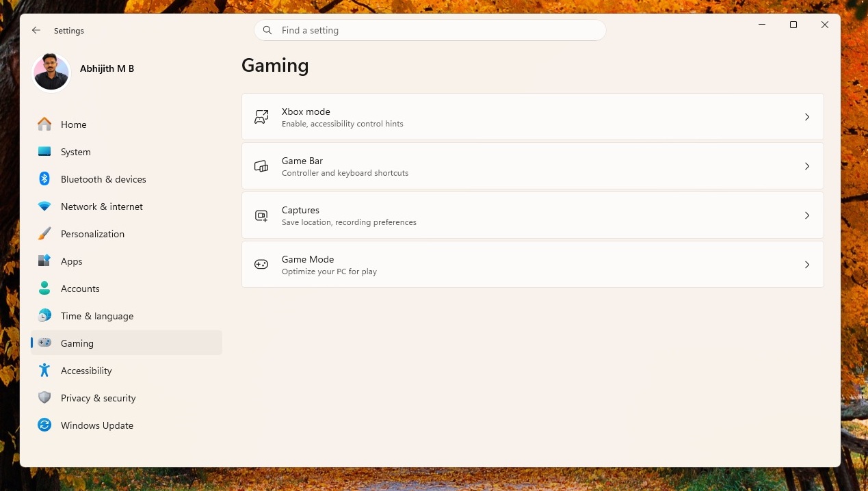Select Accounts in the sidebar

[x=127, y=289]
